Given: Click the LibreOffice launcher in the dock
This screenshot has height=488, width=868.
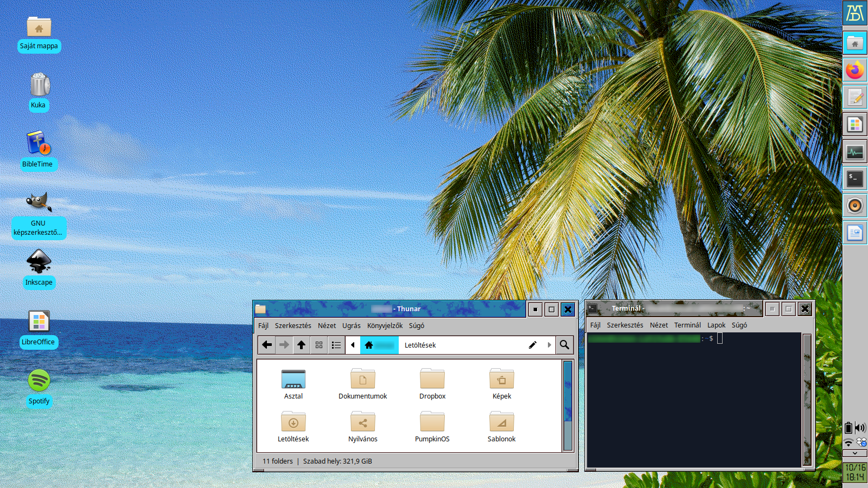Looking at the screenshot, I should 855,124.
